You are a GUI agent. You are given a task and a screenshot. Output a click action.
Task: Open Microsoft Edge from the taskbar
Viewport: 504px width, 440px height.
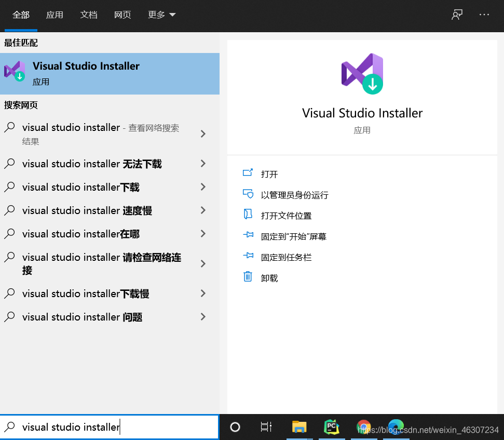(x=396, y=427)
